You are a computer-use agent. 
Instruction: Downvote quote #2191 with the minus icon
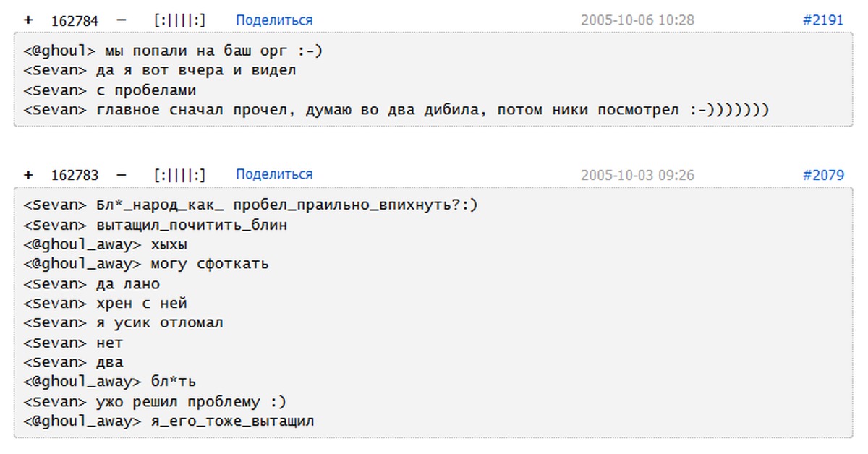click(x=121, y=20)
